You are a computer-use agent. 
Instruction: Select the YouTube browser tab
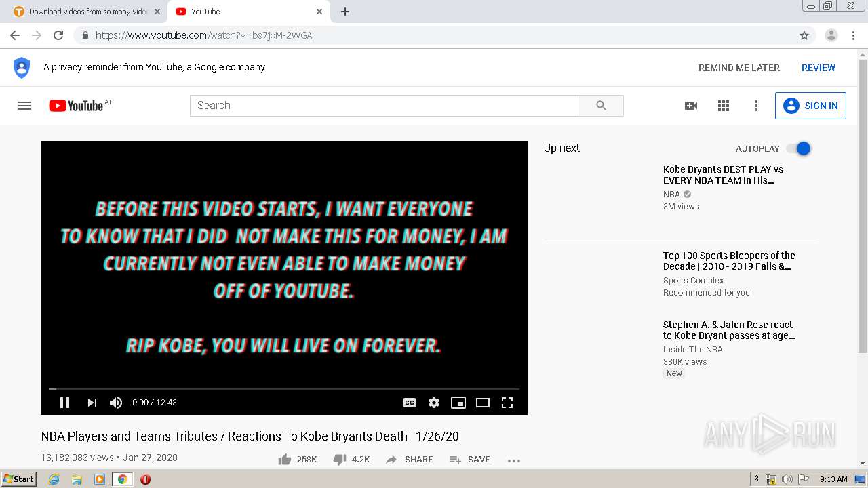pos(249,12)
